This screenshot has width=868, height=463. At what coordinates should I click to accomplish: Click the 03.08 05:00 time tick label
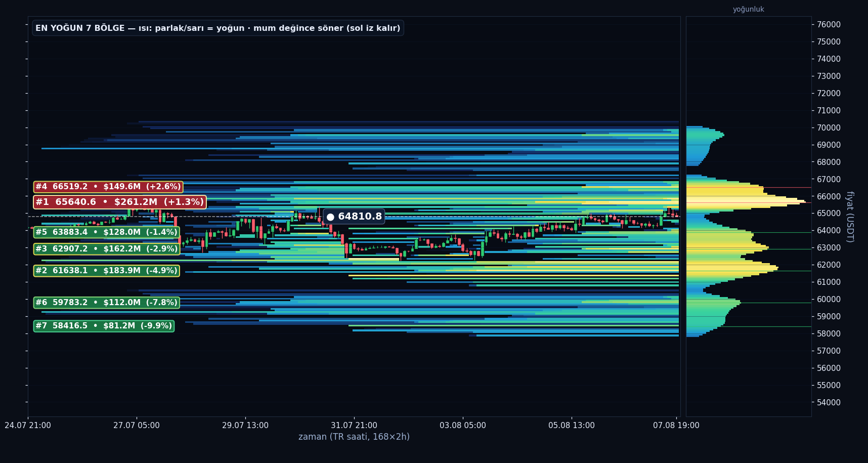click(x=463, y=426)
